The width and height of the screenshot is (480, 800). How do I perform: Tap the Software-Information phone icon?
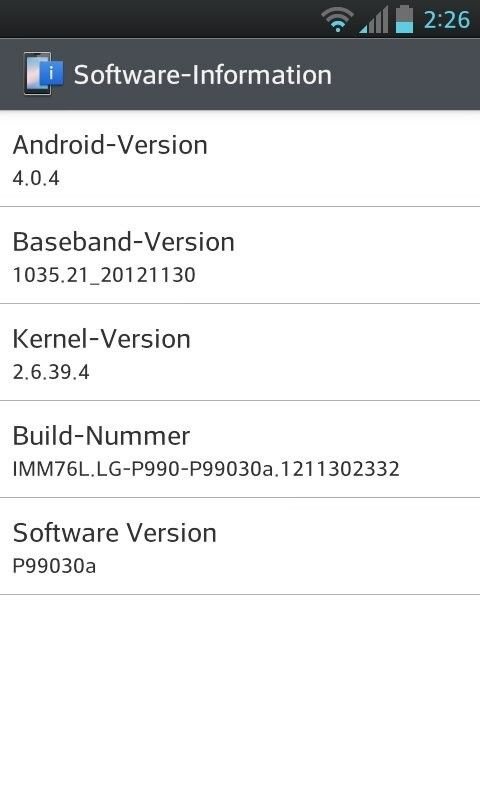43,73
